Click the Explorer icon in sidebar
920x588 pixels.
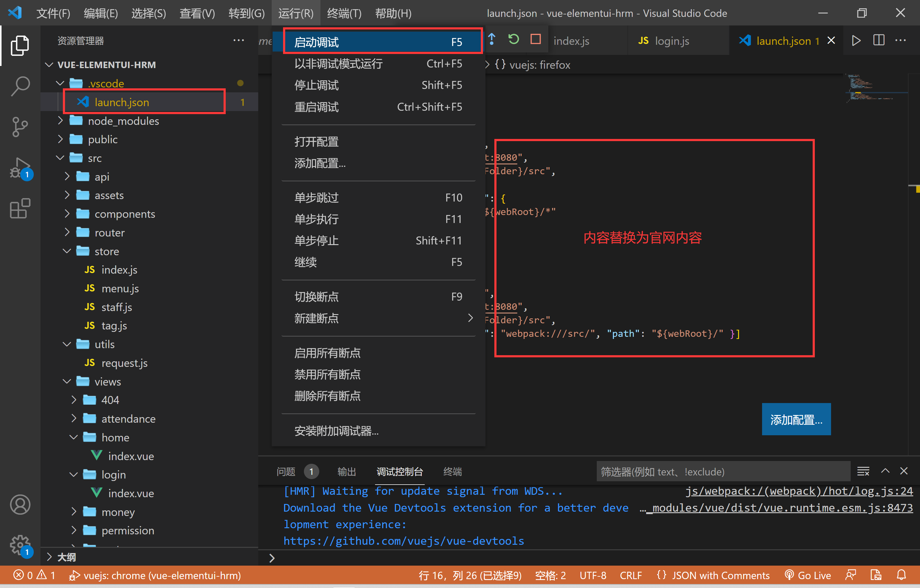pyautogui.click(x=19, y=42)
